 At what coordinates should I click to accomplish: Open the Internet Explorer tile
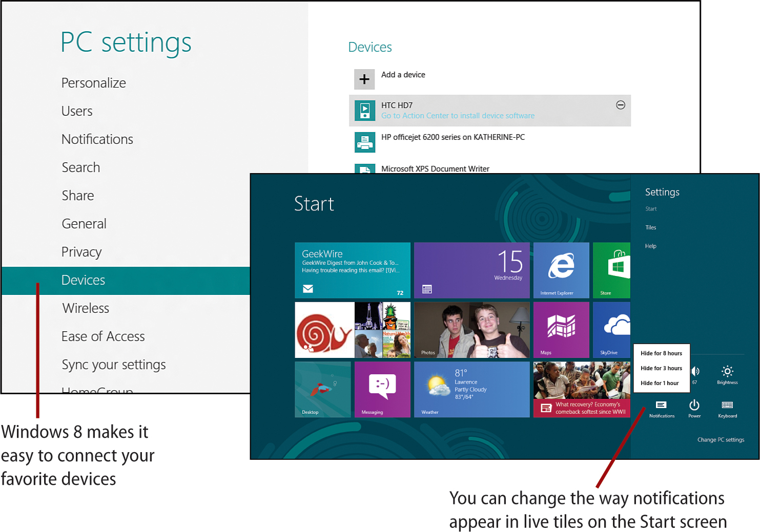click(561, 270)
